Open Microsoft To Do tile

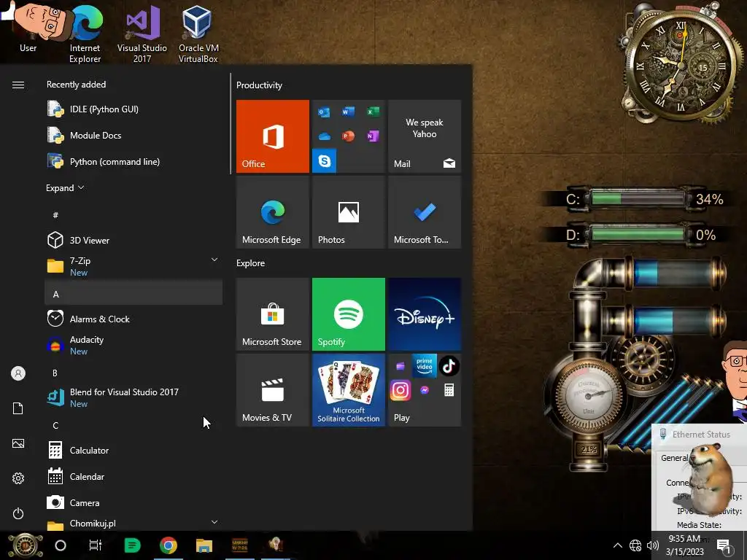coord(425,212)
